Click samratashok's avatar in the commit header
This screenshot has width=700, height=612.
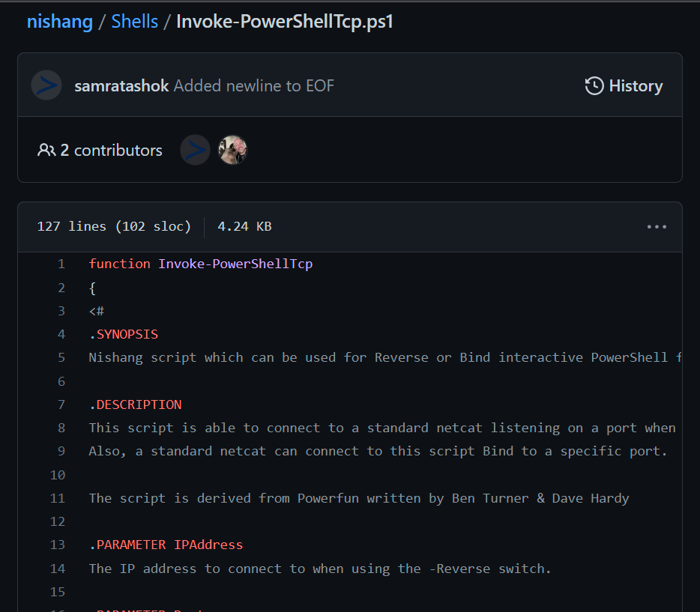(46, 85)
